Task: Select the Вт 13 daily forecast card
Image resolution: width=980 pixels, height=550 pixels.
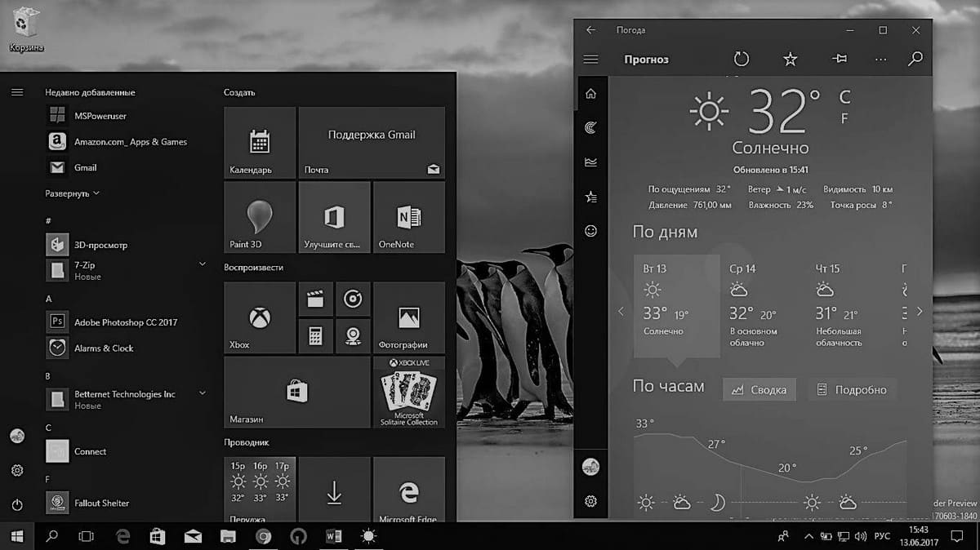Action: pos(676,306)
